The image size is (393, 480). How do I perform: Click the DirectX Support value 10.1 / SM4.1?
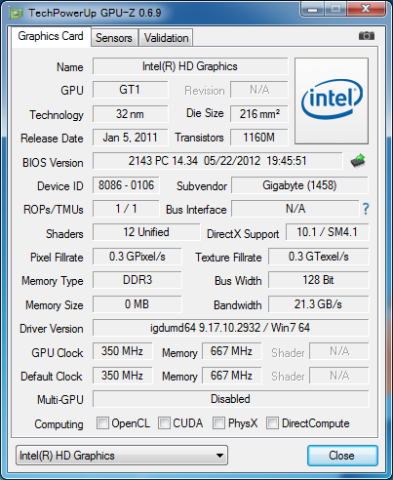327,232
